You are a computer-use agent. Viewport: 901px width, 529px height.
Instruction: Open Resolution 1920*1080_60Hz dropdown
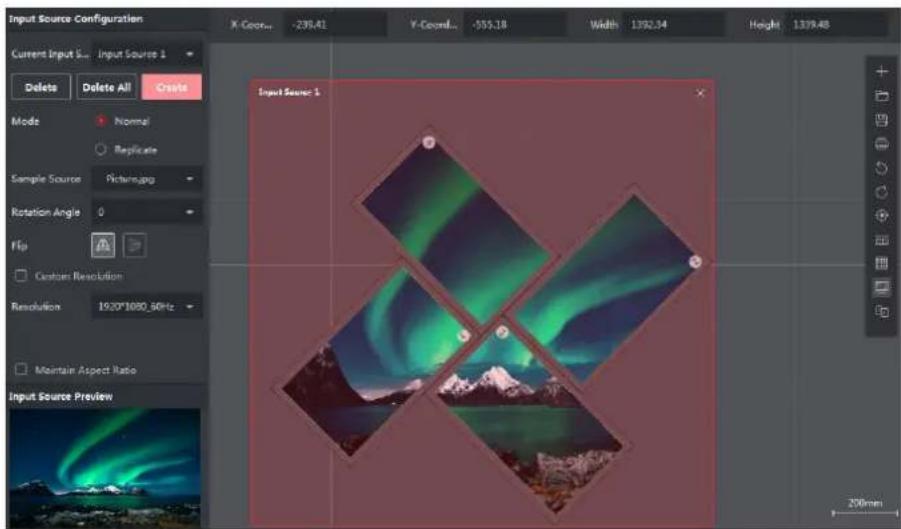(147, 307)
